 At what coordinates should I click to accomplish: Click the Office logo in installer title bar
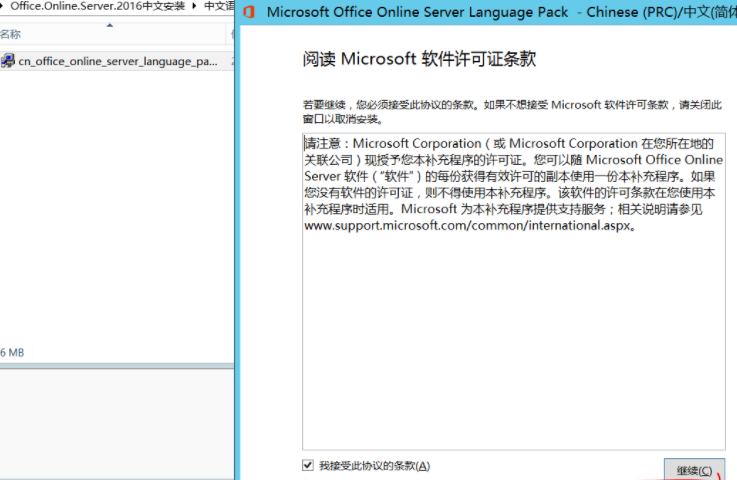click(x=249, y=12)
